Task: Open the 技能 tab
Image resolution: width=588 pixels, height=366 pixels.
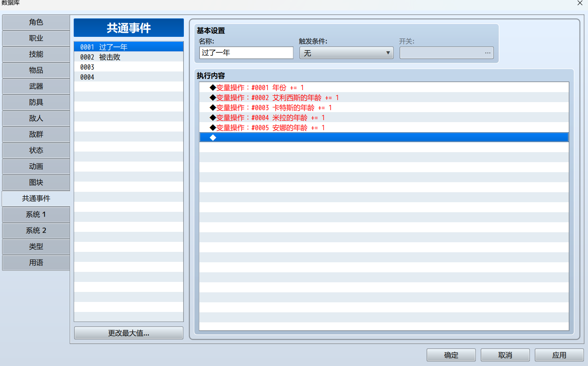Action: (36, 54)
